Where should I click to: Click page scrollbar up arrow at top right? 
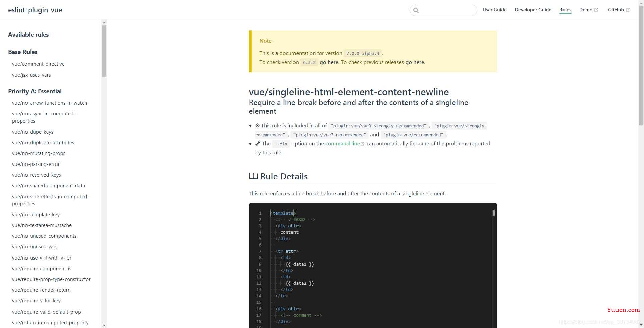[641, 2]
